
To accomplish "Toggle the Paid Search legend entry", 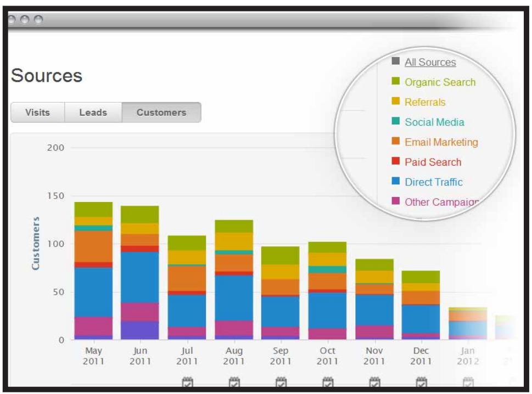I will [x=433, y=162].
